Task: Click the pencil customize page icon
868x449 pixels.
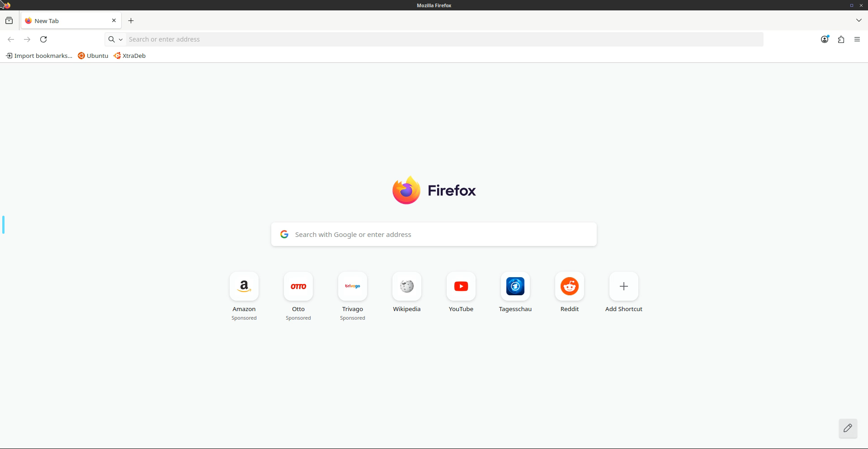Action: coord(848,428)
